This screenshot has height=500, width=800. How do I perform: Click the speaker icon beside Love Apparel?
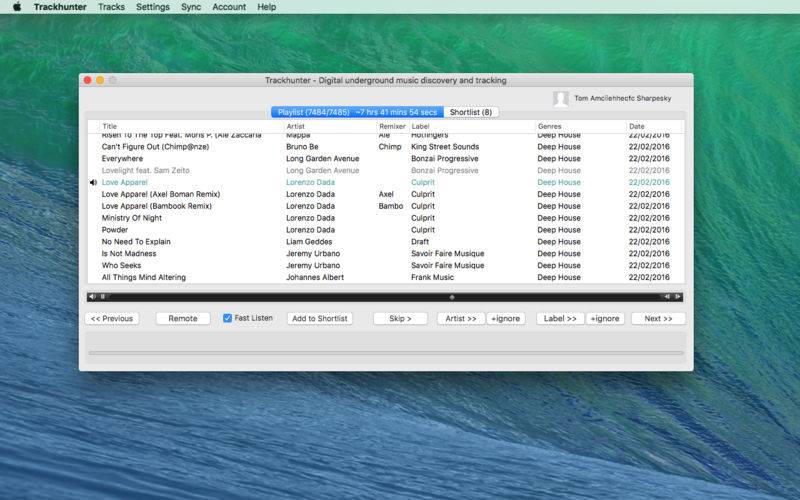[x=93, y=182]
